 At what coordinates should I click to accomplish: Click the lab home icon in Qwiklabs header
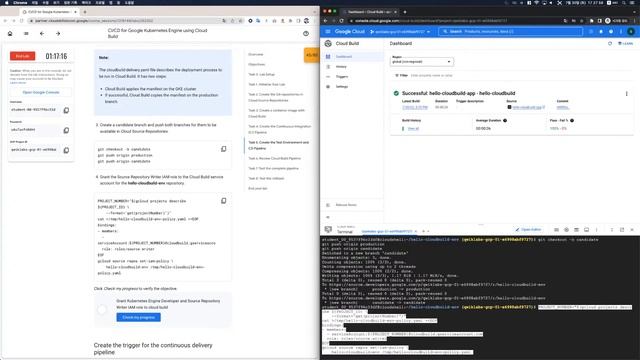coord(10,33)
